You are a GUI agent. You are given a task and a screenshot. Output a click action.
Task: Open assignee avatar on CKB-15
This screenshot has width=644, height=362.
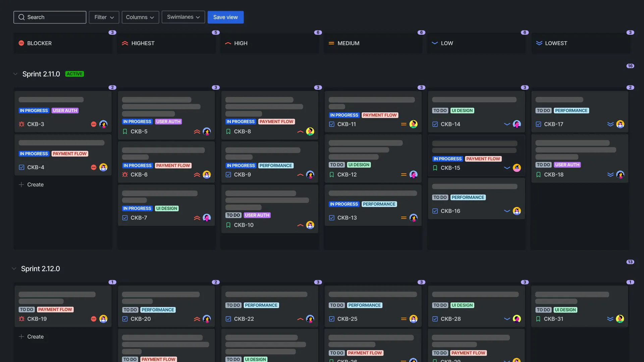pyautogui.click(x=517, y=168)
